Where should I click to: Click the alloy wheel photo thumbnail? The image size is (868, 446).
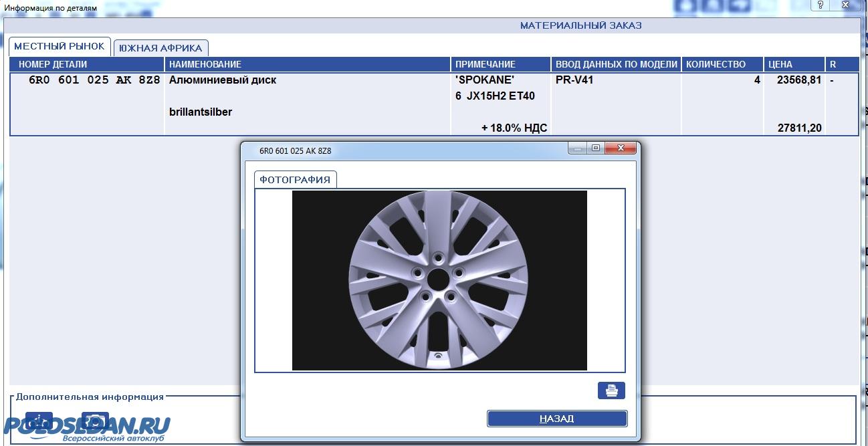coord(439,280)
